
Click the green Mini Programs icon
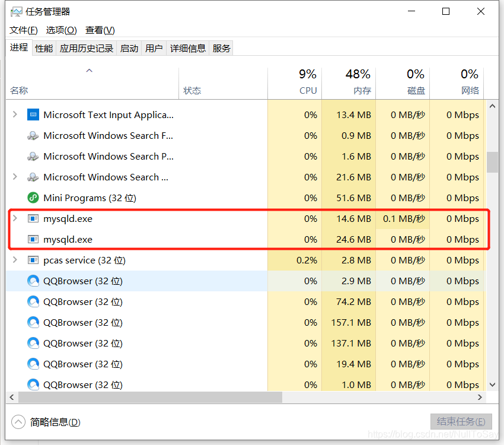(x=33, y=198)
